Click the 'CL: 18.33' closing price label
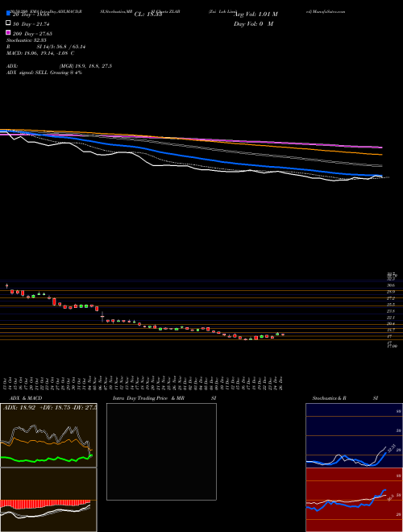This screenshot has width=403, height=532. (148, 15)
